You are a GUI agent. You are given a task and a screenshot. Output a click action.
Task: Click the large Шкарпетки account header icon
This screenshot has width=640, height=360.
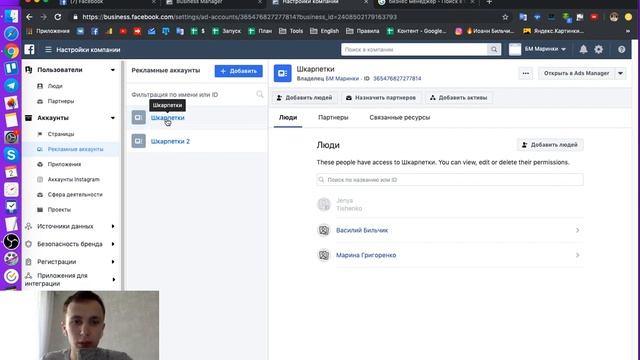coord(282,73)
